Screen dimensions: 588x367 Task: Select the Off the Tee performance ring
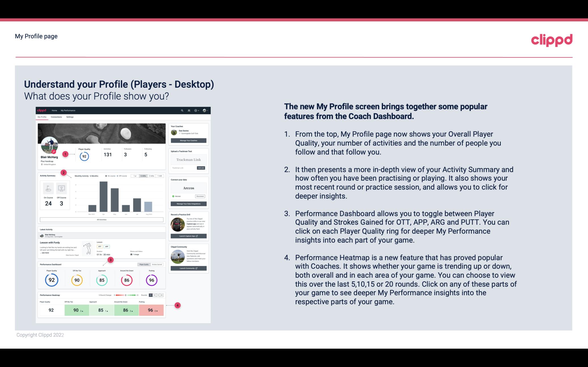click(x=76, y=279)
